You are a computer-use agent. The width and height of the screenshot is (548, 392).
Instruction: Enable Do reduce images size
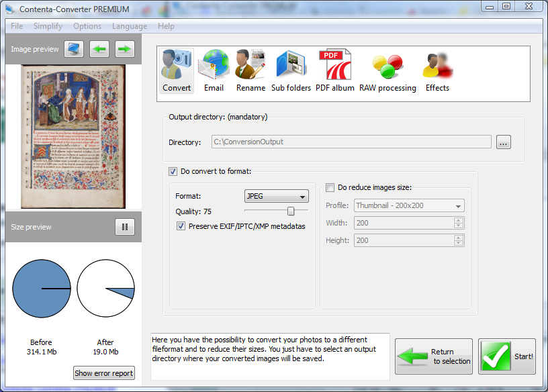(x=328, y=188)
